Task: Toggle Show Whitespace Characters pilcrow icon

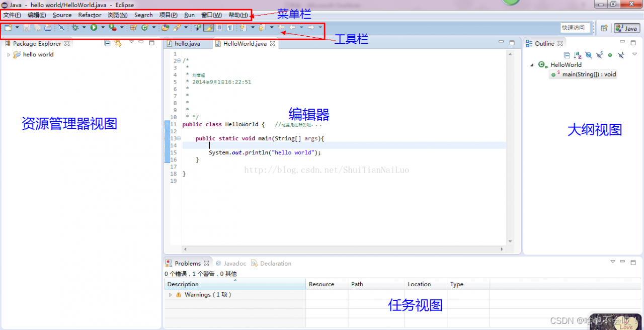Action: coord(230,28)
